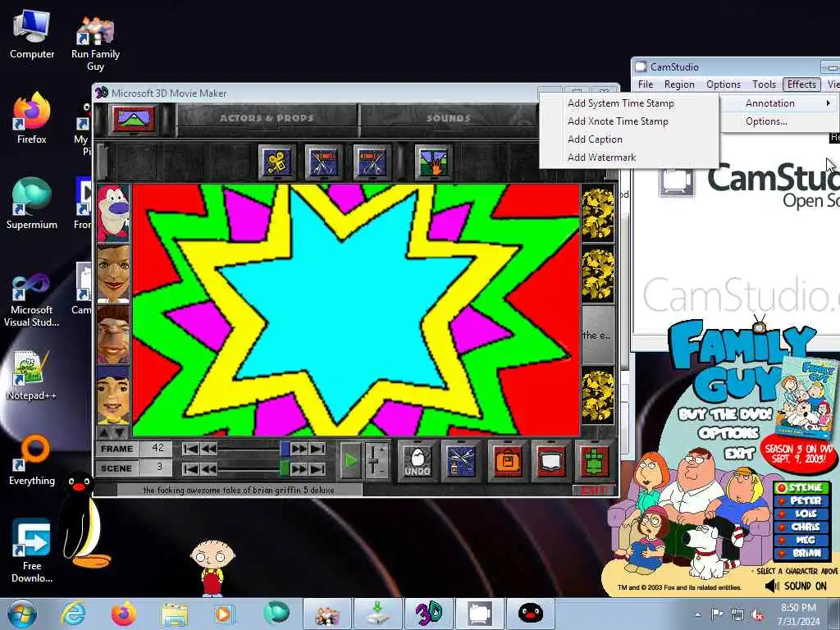Select the top gold scene thumbnail
The height and width of the screenshot is (630, 840).
[598, 214]
